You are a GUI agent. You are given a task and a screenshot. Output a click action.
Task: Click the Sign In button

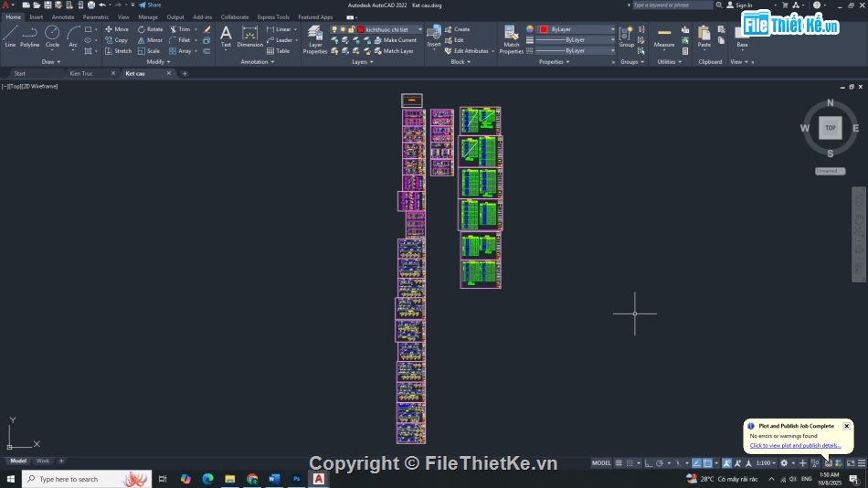pos(744,5)
